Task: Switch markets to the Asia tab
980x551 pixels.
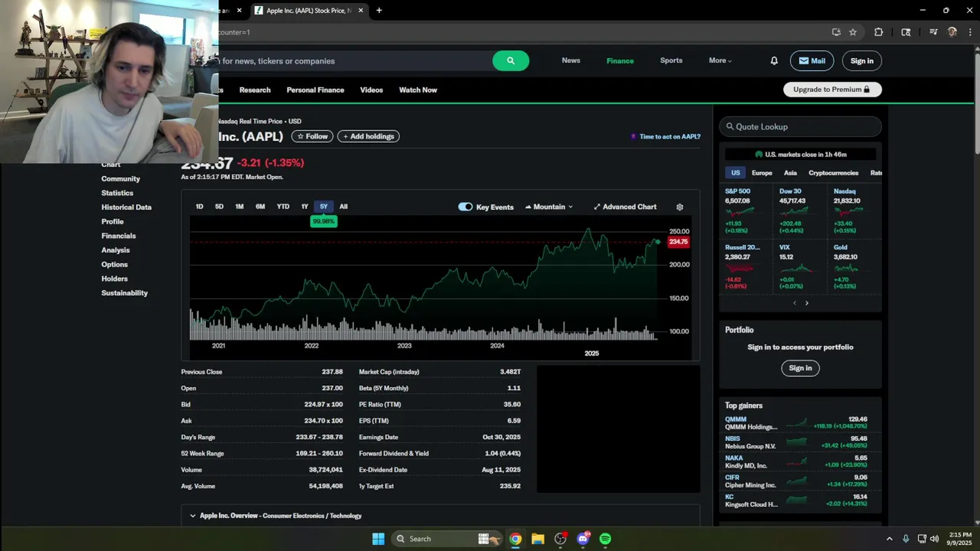Action: tap(790, 173)
